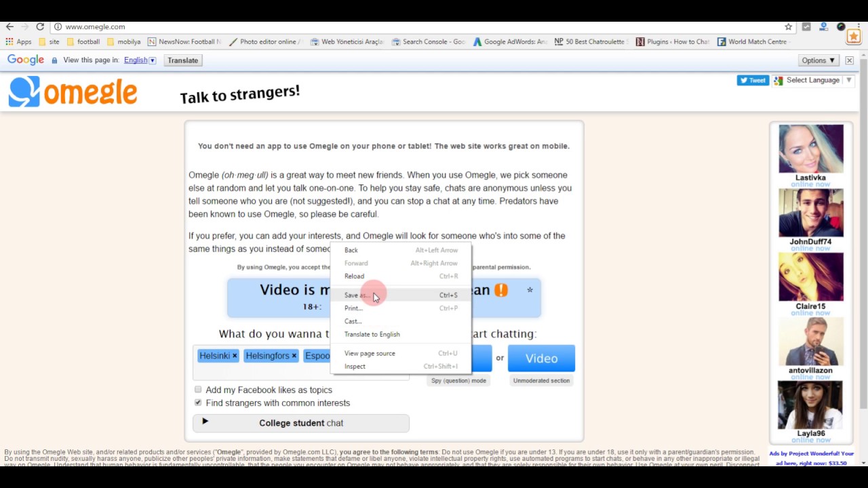Click the 'Talk to strangers!' tagline

click(239, 94)
